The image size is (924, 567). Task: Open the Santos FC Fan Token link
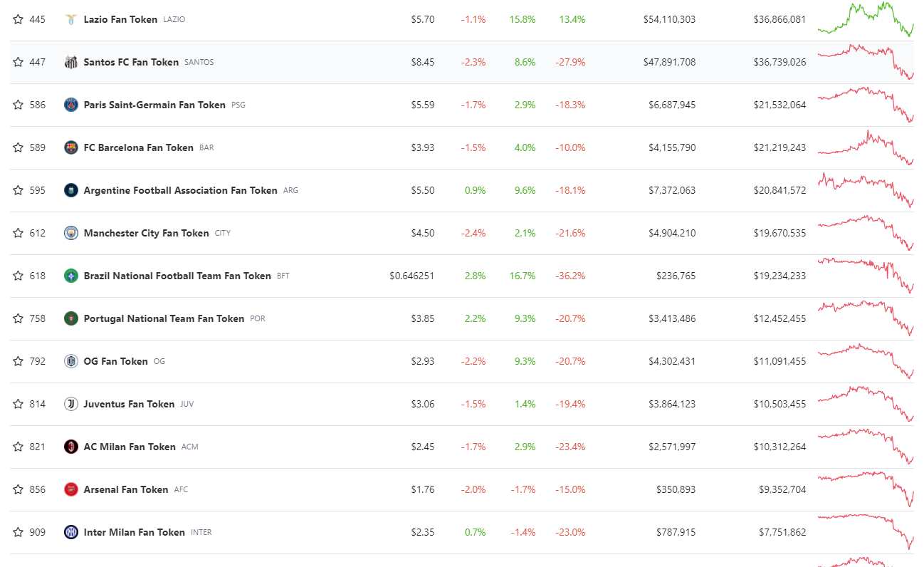(x=131, y=62)
